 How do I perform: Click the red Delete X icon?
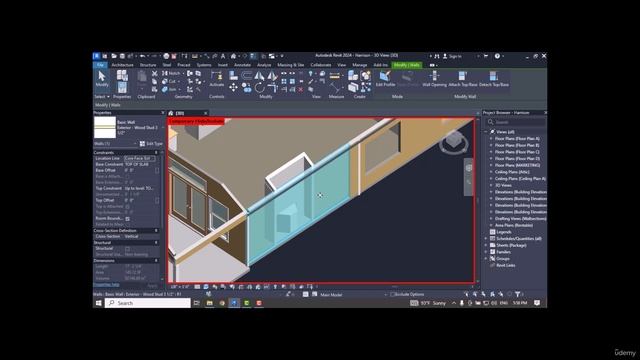point(301,89)
